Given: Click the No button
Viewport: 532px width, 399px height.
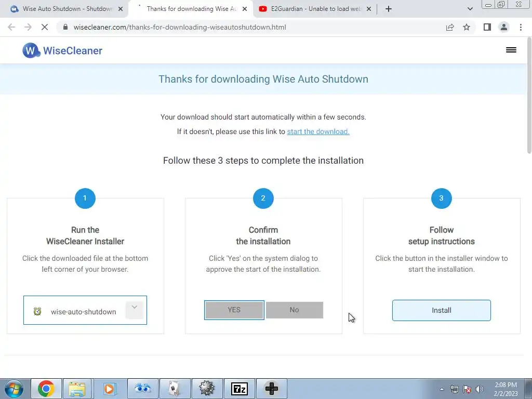Looking at the screenshot, I should [x=294, y=310].
